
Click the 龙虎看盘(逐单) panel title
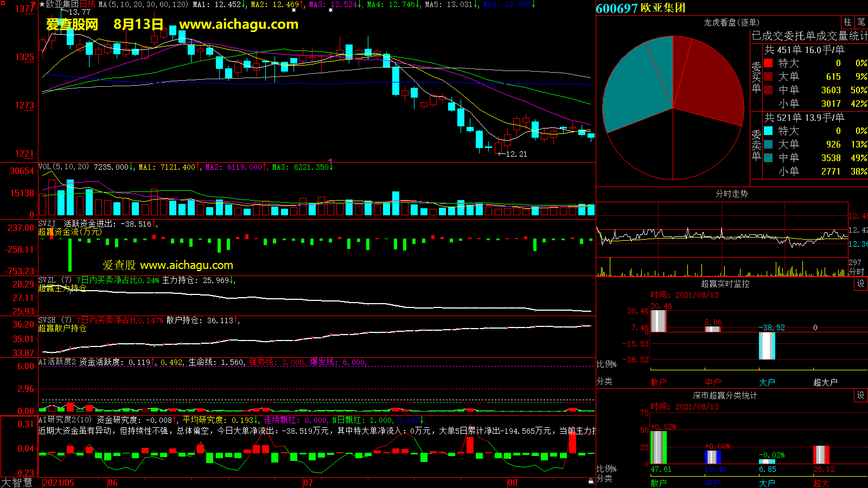coord(731,22)
